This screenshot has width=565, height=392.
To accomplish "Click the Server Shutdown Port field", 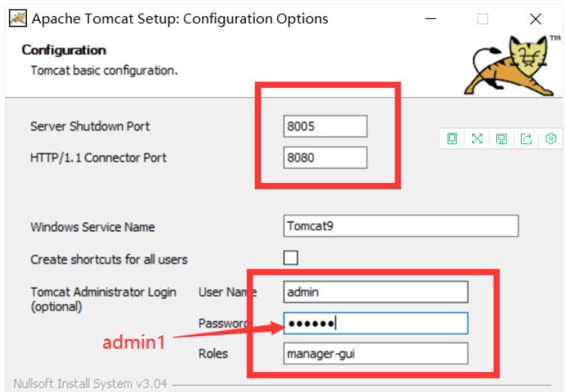I will pyautogui.click(x=325, y=126).
